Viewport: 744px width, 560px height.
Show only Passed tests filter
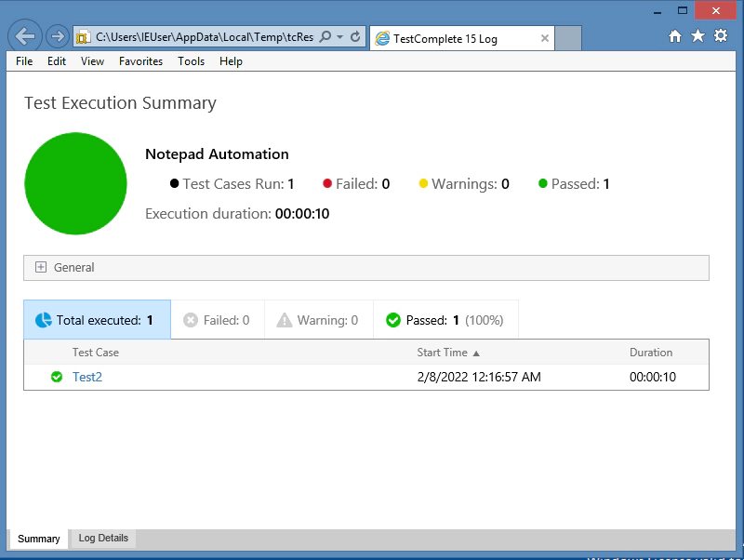tap(445, 320)
